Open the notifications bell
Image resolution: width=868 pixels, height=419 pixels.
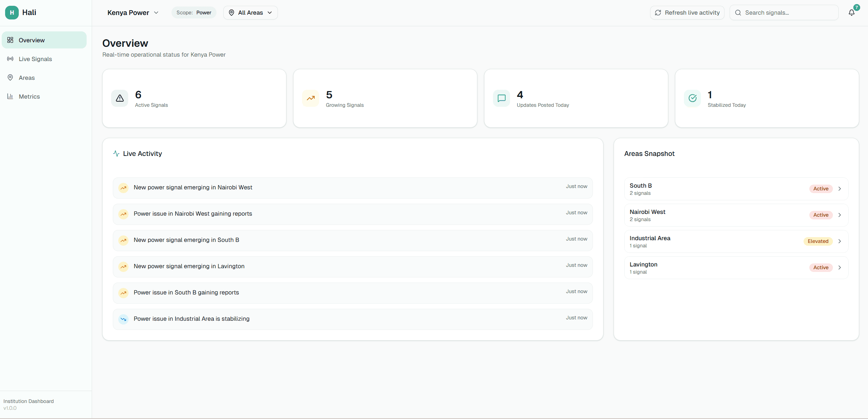[851, 13]
